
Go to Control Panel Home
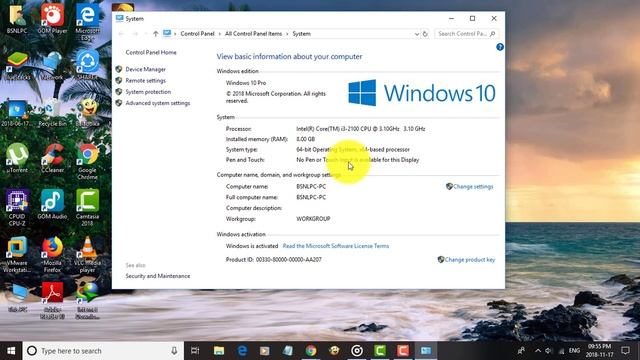coord(151,52)
